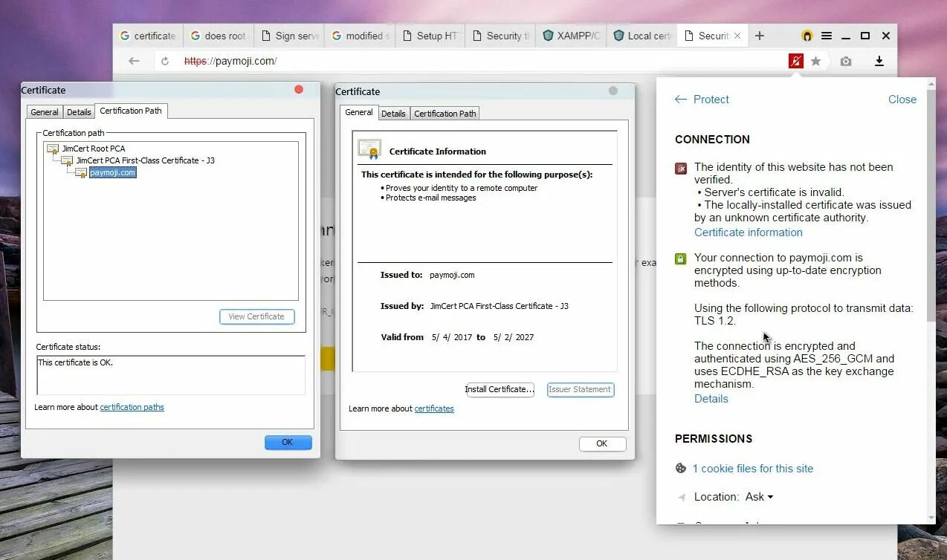Switch to the 'Security t' tab
This screenshot has height=560, width=947.
pyautogui.click(x=500, y=36)
